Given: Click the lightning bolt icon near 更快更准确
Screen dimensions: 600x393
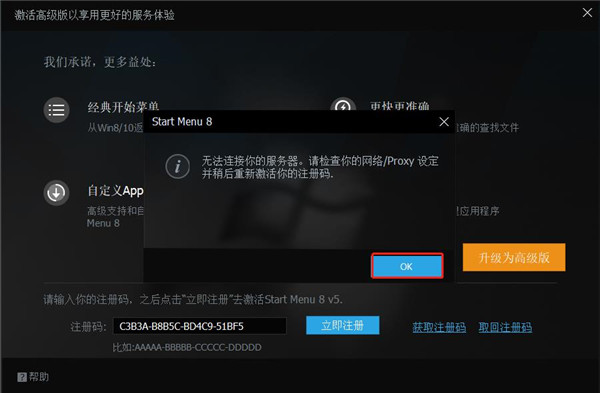Looking at the screenshot, I should (343, 104).
